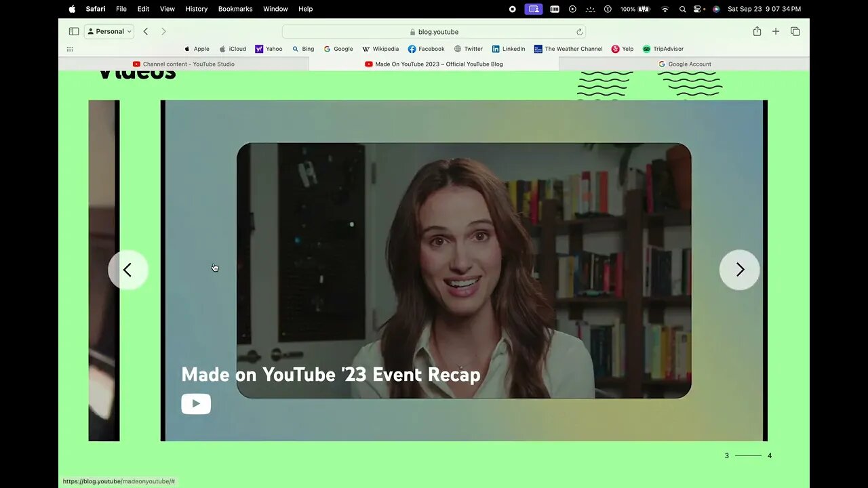Screen dimensions: 868x488
Task: Reload the current page
Action: pyautogui.click(x=579, y=32)
